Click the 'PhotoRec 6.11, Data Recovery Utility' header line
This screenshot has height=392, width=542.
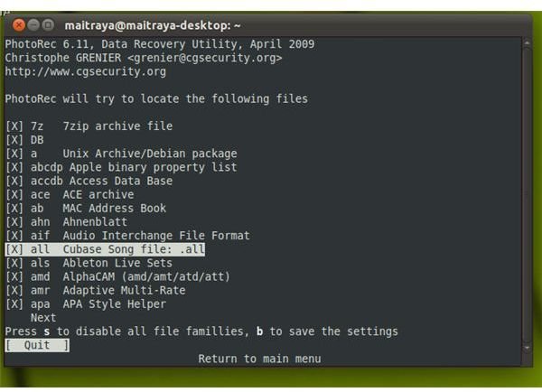160,44
